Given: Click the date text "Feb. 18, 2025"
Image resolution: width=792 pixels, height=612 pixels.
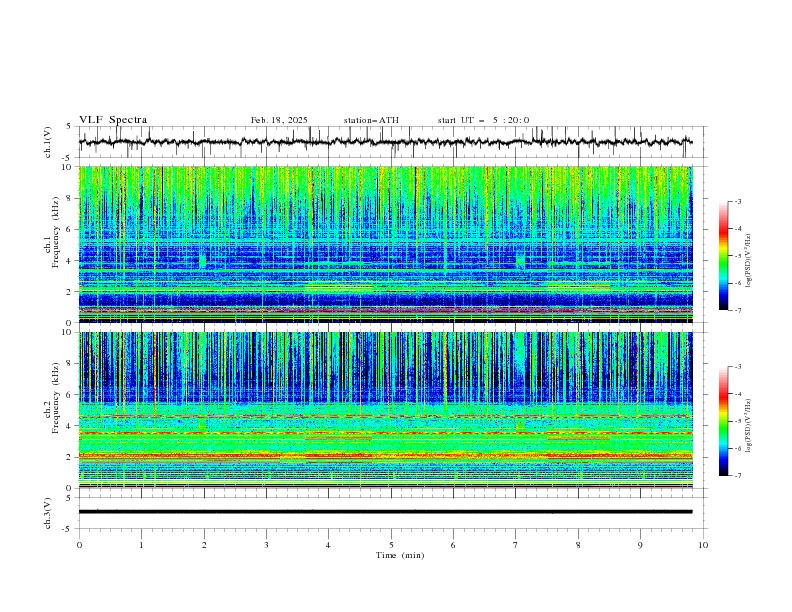Looking at the screenshot, I should coord(279,120).
